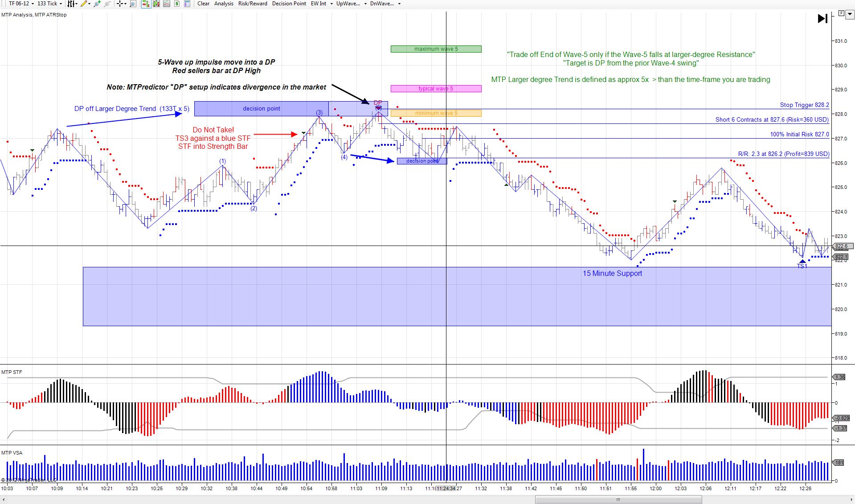855x504 pixels.
Task: Select the R/R 2.3 at 826.2 label
Action: (x=783, y=154)
